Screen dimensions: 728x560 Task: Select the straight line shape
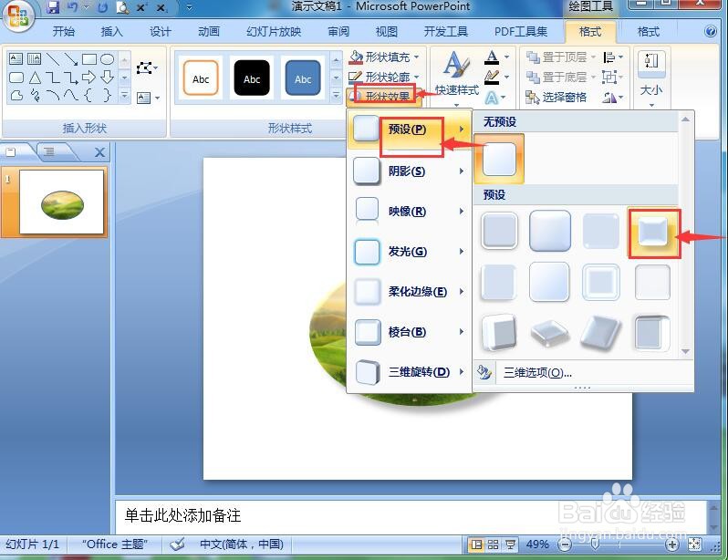pos(53,59)
